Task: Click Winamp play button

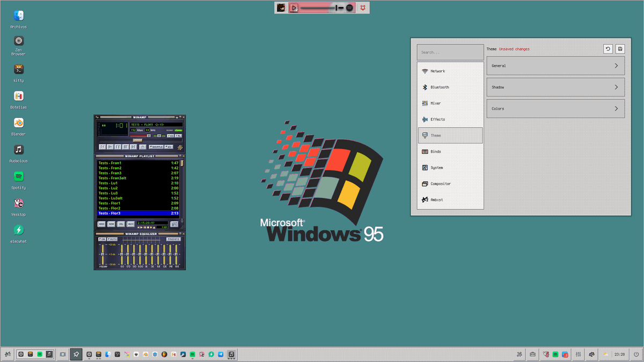Action: [110, 147]
